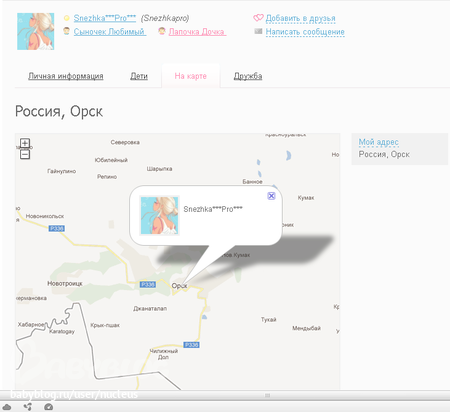The image size is (450, 412).
Task: Click the share icon in bottom bar
Action: [x=28, y=407]
